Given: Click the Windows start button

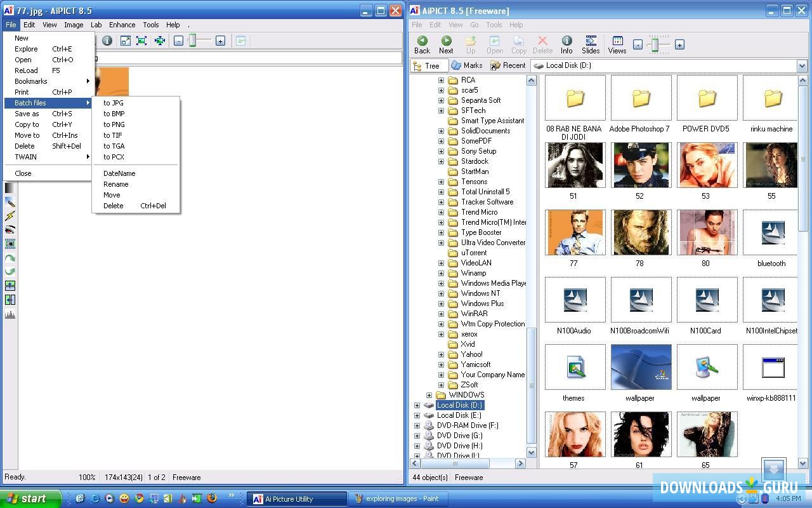Looking at the screenshot, I should point(30,498).
